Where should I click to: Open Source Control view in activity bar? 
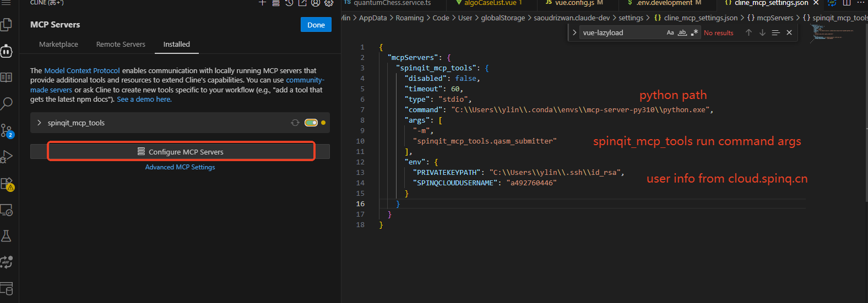7,130
